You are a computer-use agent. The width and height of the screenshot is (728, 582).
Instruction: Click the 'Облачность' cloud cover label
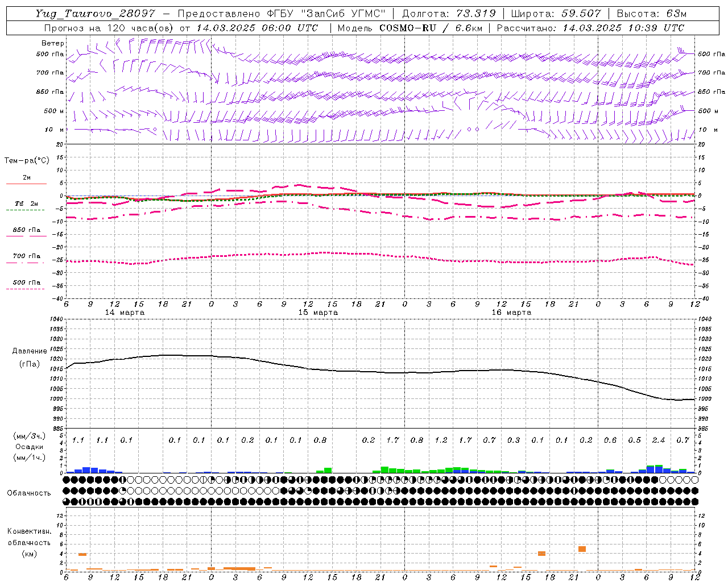click(29, 493)
